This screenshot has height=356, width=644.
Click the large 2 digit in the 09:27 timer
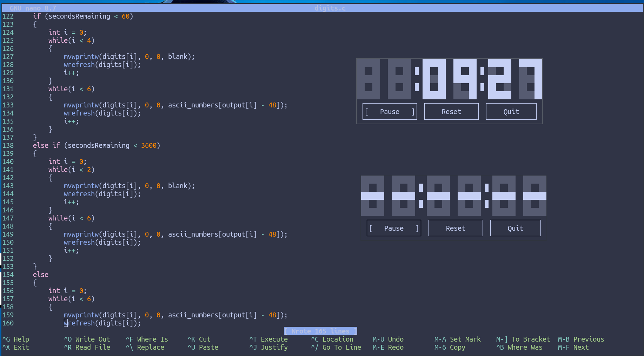point(500,79)
